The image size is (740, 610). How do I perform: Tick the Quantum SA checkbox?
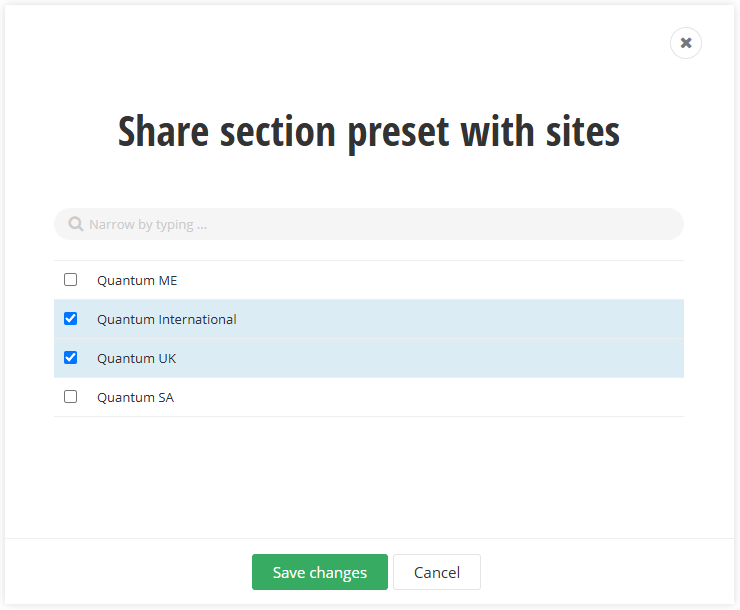click(x=71, y=397)
